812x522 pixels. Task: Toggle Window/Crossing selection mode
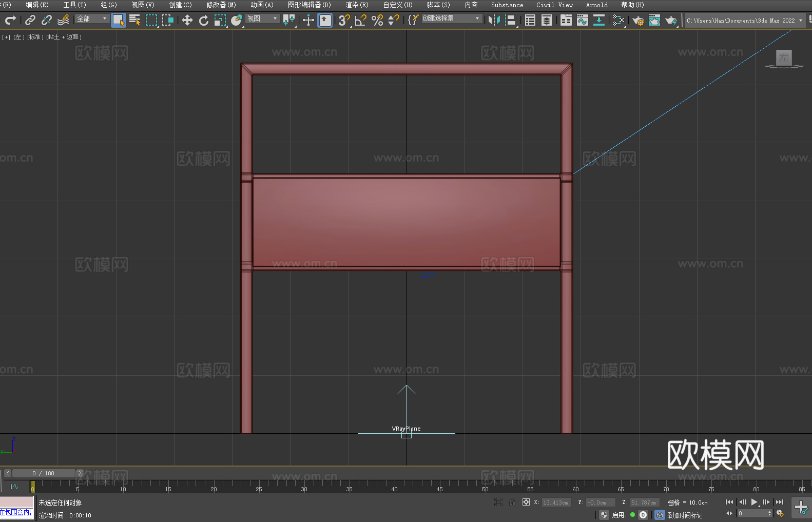(168, 21)
